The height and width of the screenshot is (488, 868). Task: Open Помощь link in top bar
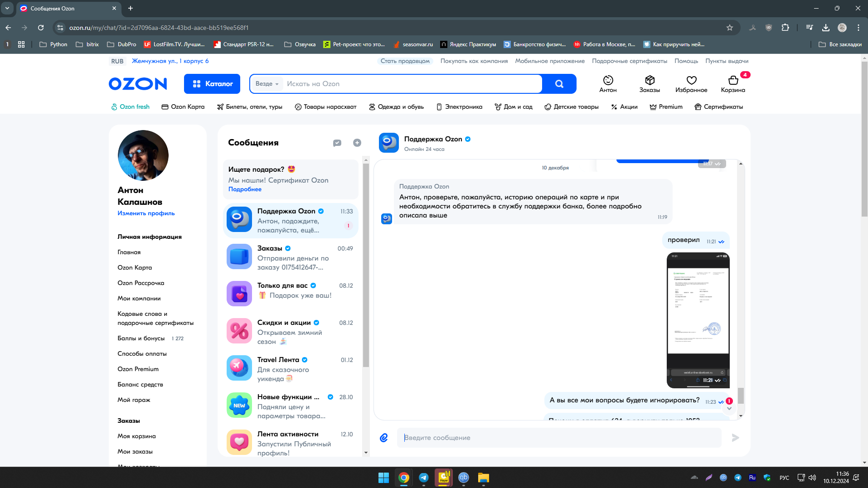tap(686, 61)
